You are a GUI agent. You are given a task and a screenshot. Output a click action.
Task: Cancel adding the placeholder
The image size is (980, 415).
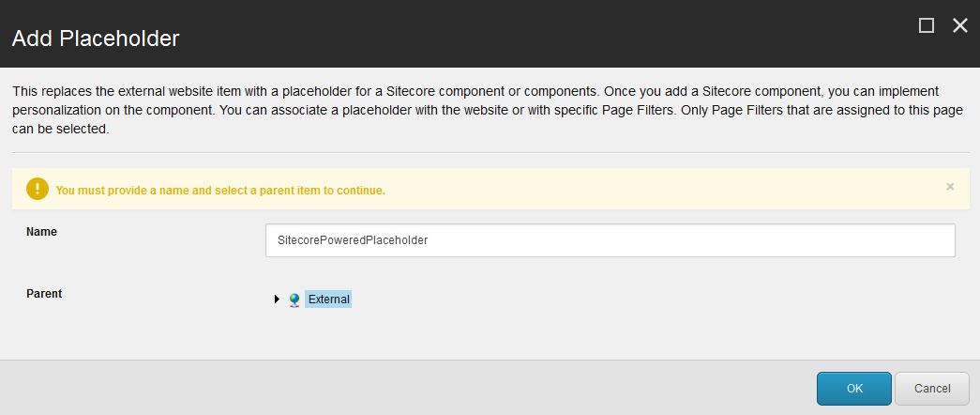pos(932,389)
